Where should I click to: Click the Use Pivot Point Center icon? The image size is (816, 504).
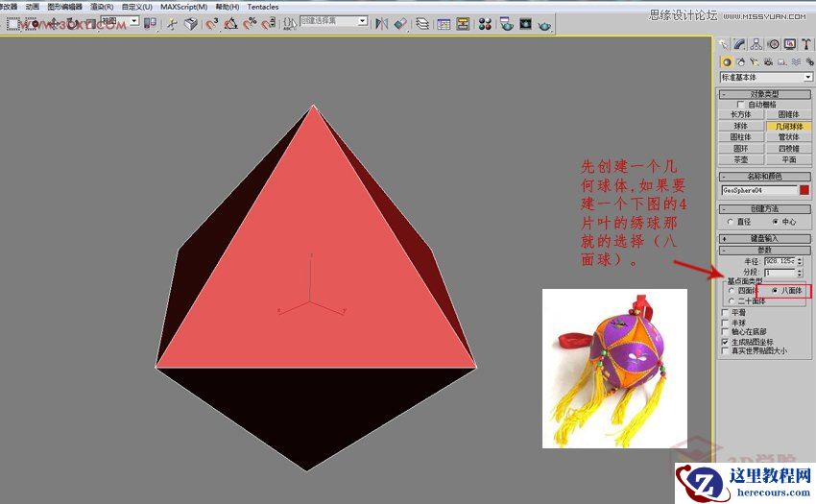point(150,23)
